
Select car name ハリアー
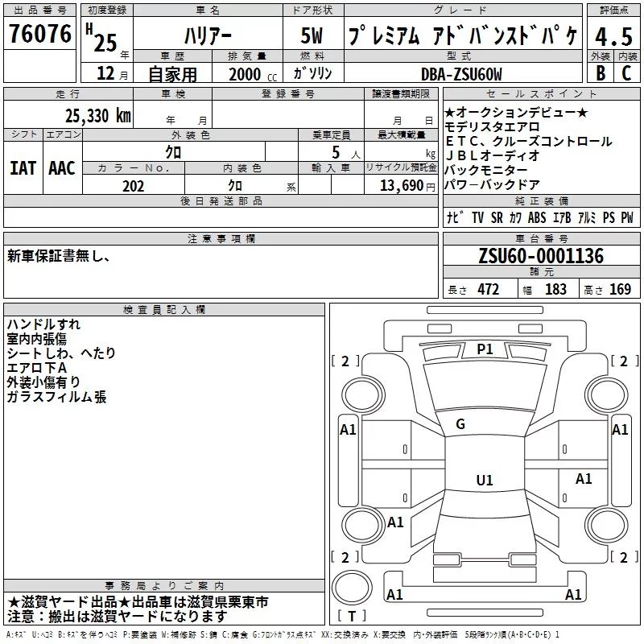208,36
